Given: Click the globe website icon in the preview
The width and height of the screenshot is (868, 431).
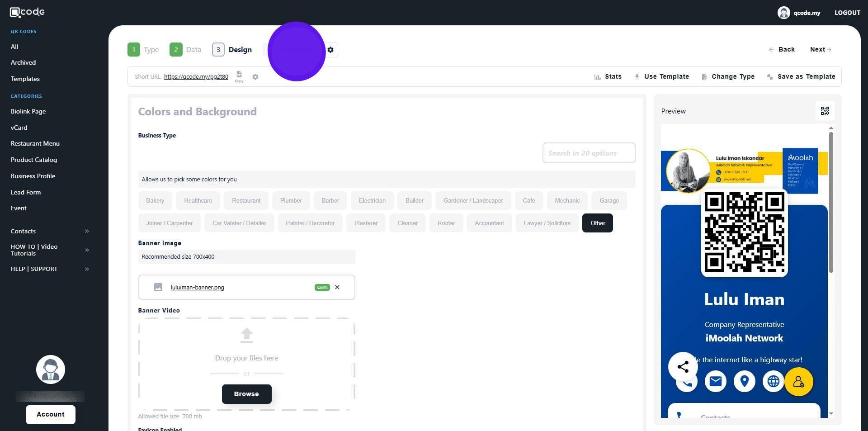Looking at the screenshot, I should click(774, 381).
